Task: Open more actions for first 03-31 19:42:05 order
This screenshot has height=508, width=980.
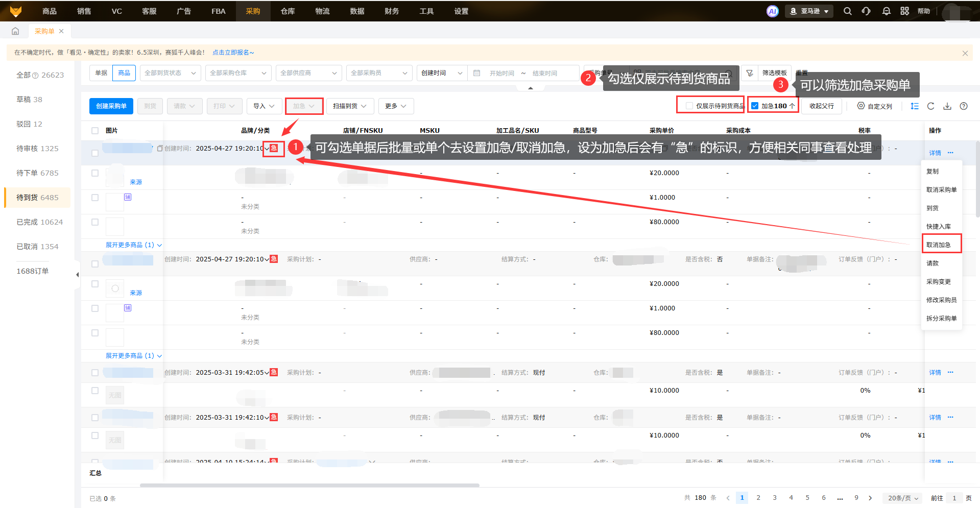Action: [950, 372]
